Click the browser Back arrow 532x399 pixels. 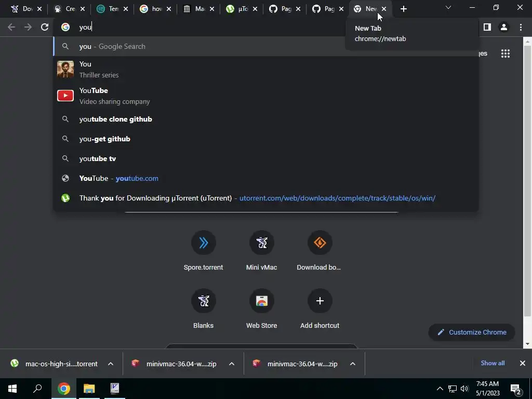[x=11, y=27]
